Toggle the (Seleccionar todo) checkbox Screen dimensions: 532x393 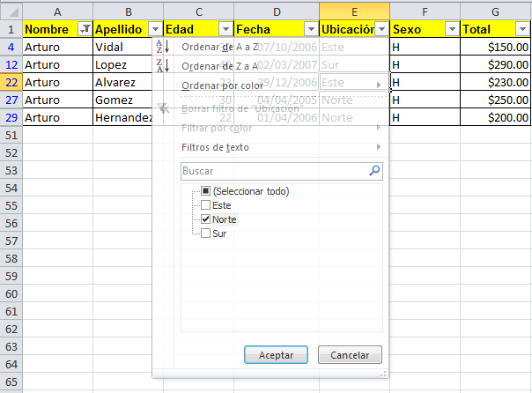click(205, 191)
